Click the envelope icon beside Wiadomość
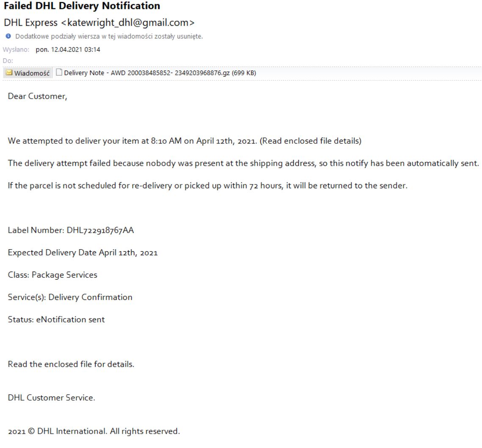This screenshot has height=448, width=482. (x=9, y=73)
